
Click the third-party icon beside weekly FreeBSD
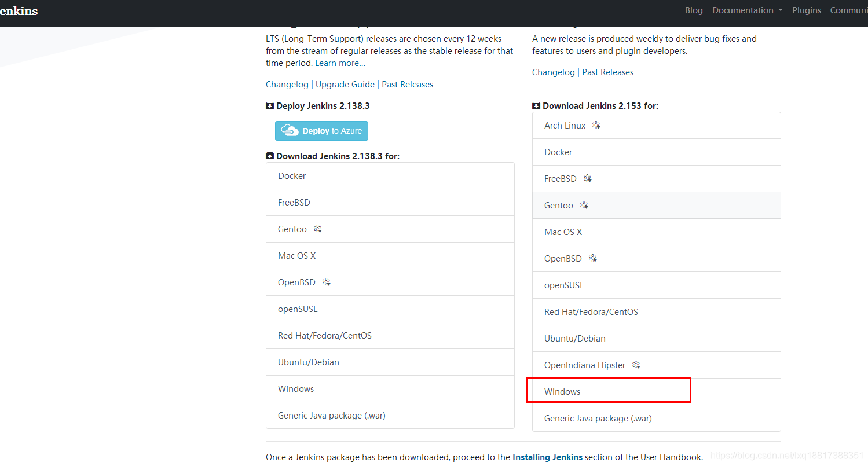[588, 178]
